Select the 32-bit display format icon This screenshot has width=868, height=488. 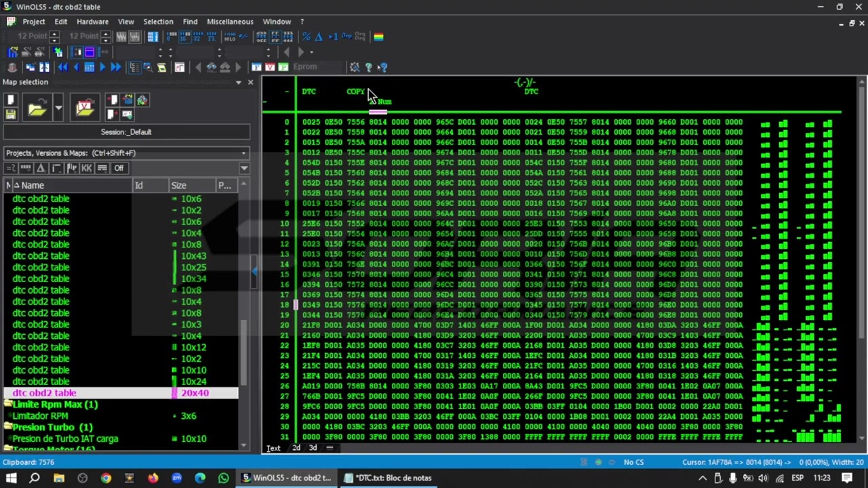[197, 37]
